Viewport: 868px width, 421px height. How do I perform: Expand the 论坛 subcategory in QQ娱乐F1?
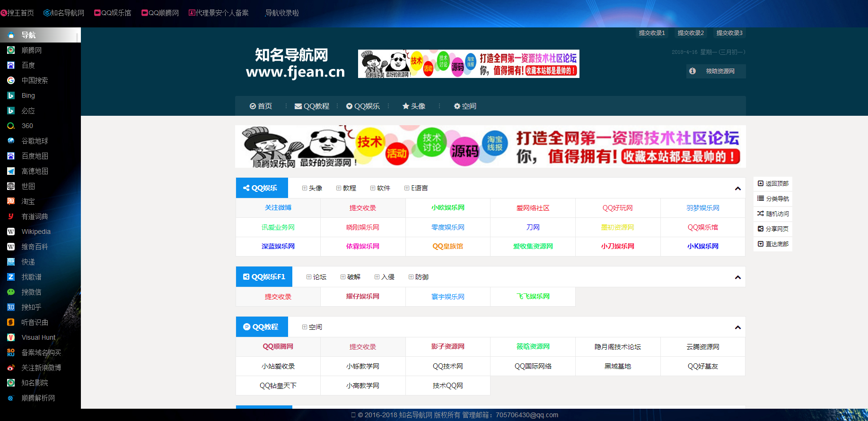[x=316, y=277]
